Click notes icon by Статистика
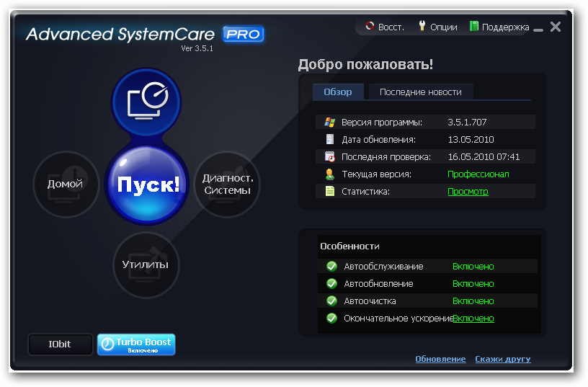Screen dimensions: 588x387 click(x=329, y=191)
